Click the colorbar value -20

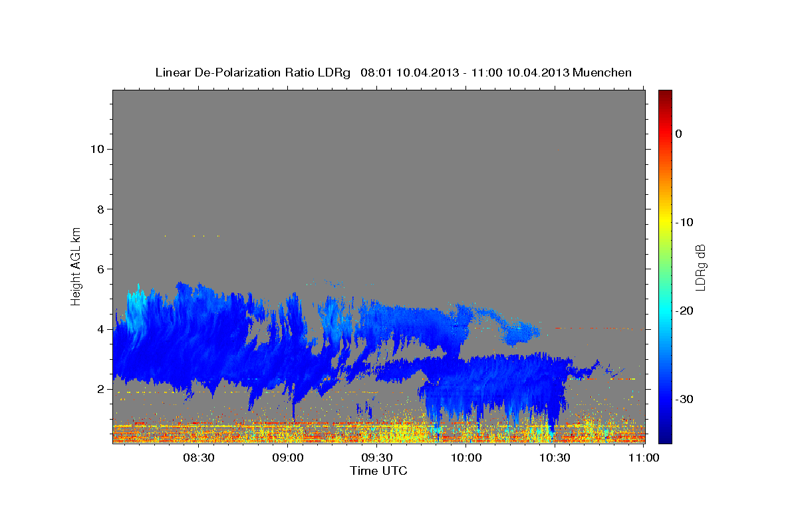click(684, 311)
